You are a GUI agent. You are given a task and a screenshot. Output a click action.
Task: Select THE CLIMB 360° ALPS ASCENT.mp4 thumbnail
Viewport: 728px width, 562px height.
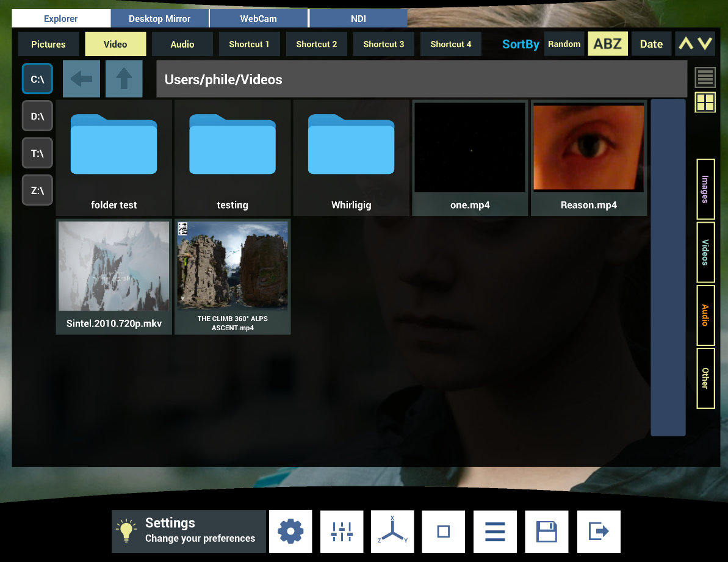[232, 276]
